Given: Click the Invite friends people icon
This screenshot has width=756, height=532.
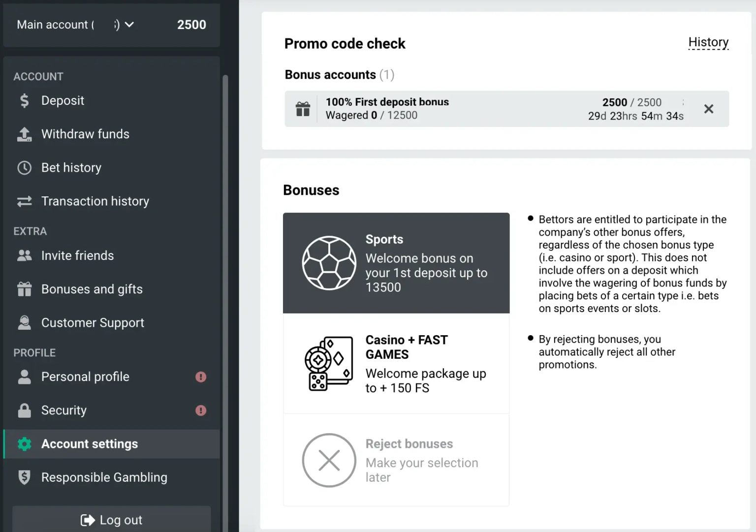Looking at the screenshot, I should (x=24, y=255).
